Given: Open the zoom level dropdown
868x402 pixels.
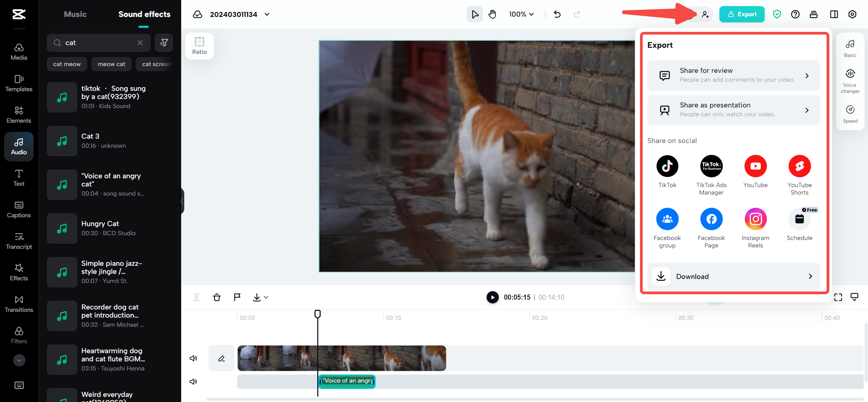Looking at the screenshot, I should (521, 14).
